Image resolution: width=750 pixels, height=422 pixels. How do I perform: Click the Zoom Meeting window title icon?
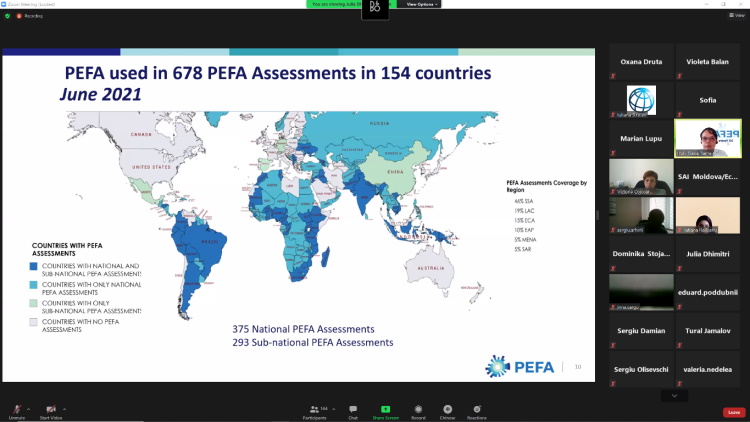pos(4,4)
